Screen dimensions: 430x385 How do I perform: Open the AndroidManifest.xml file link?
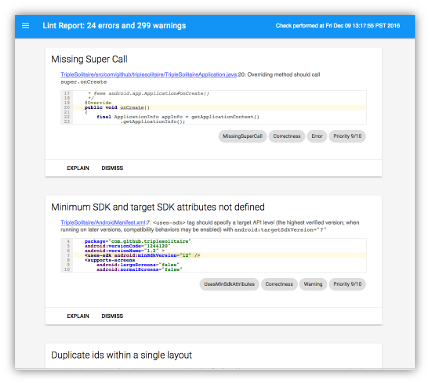pos(103,222)
